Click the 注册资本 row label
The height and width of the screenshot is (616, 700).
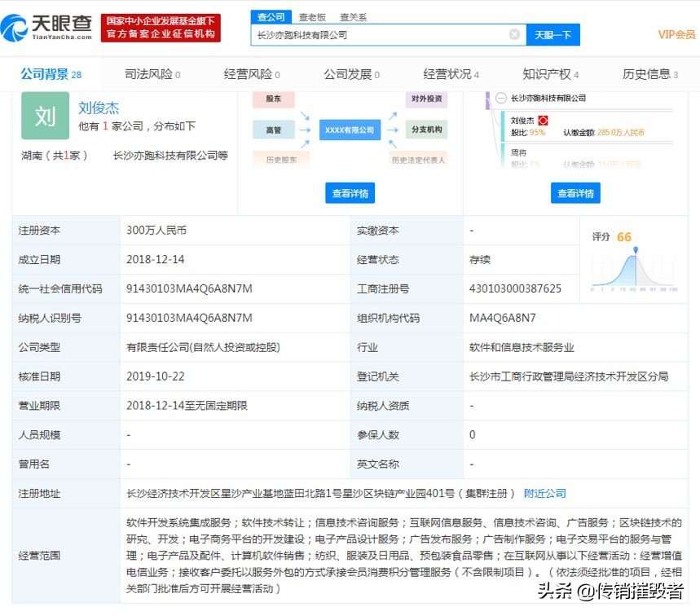(x=39, y=231)
